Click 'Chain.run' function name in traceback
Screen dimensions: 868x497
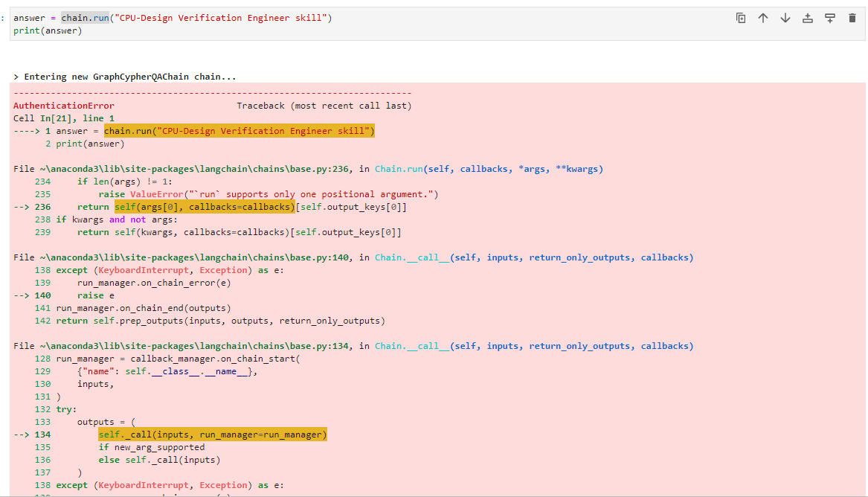pos(399,169)
